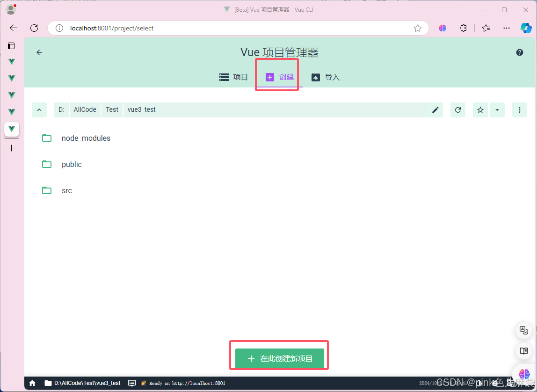Open tab actions menu in vertical tabs

point(11,45)
